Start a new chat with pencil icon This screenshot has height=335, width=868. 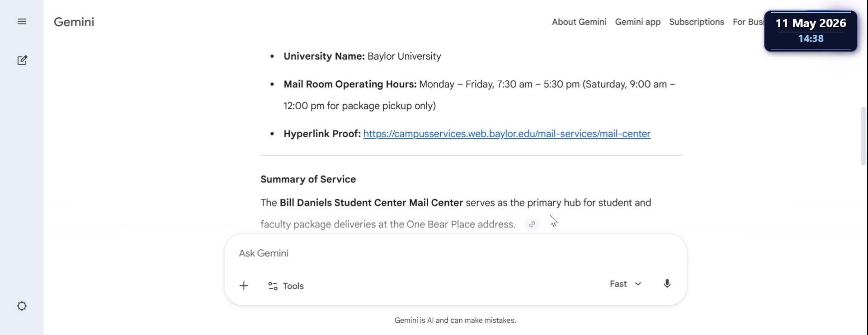coord(22,60)
